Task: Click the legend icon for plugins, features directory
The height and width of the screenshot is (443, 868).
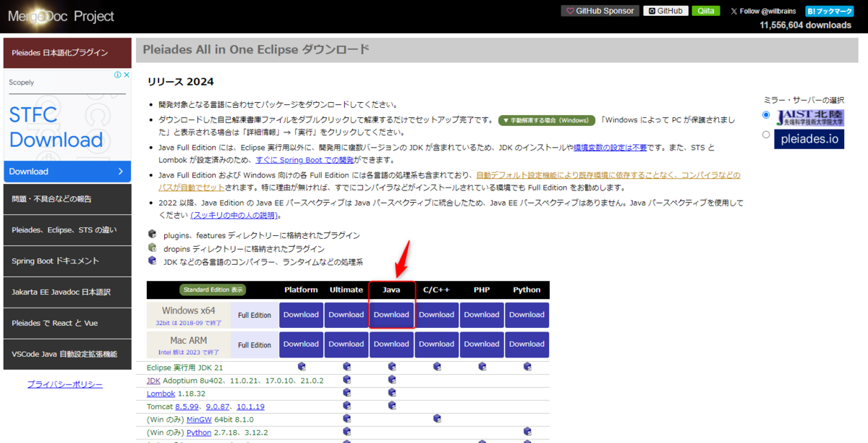Action: coord(152,234)
